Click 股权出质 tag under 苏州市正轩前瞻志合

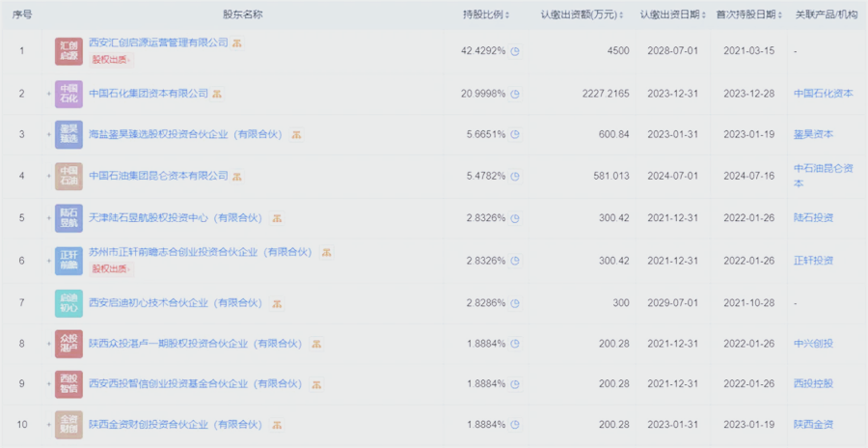112,269
